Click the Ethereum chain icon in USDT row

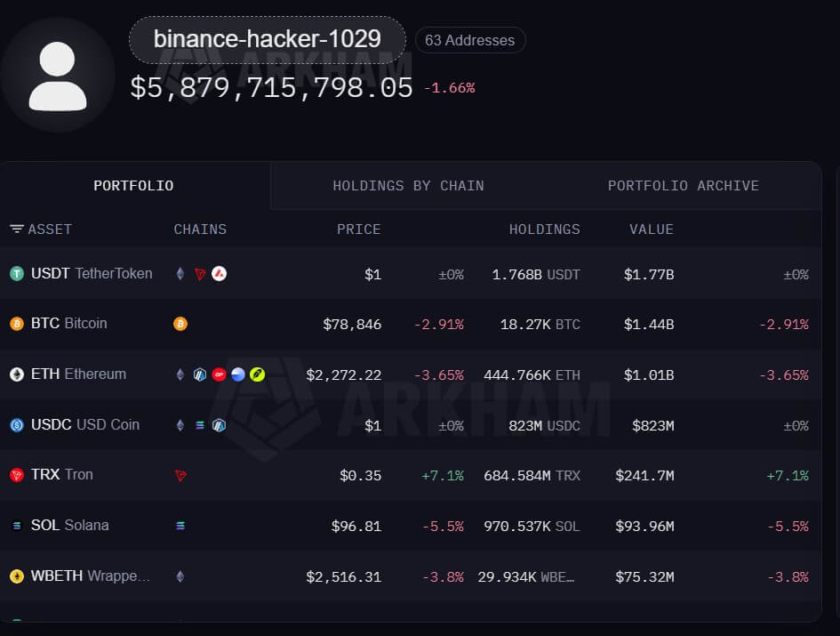tap(180, 274)
